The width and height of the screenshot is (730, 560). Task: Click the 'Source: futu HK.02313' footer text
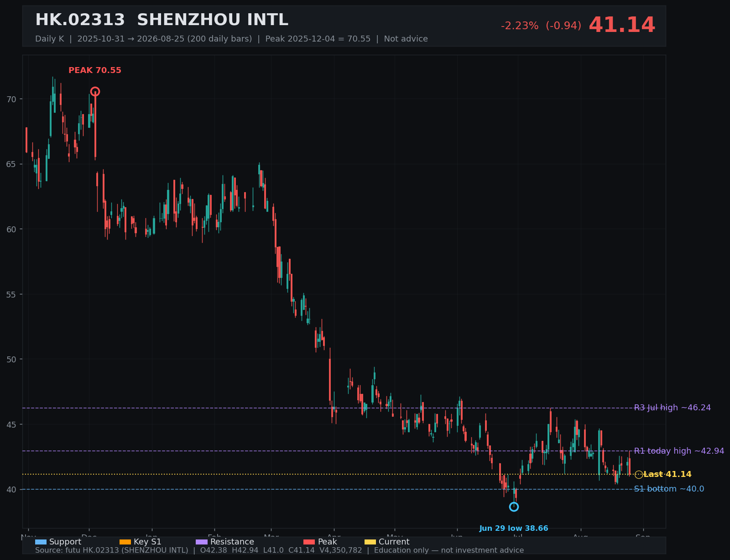[x=279, y=550]
